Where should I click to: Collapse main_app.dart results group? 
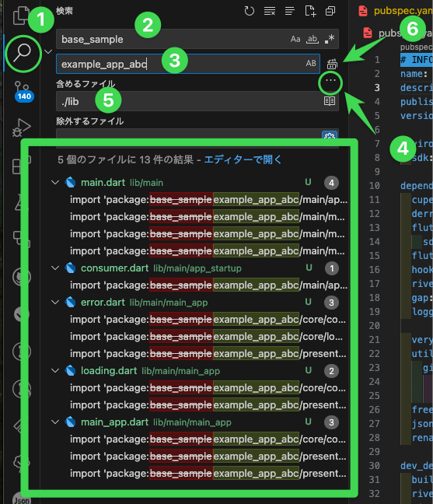(x=55, y=422)
